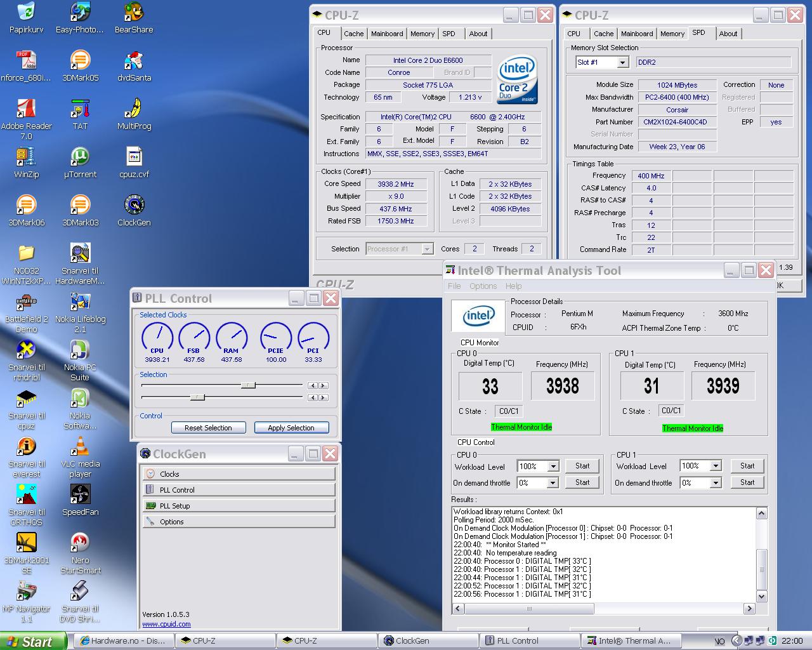Click Reset Selection in PLL Control

[x=208, y=428]
